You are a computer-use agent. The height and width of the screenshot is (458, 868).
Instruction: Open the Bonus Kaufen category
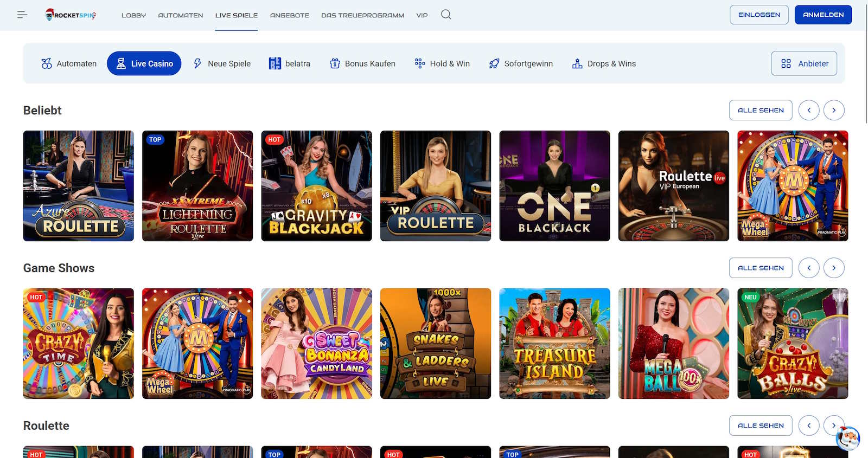point(362,63)
